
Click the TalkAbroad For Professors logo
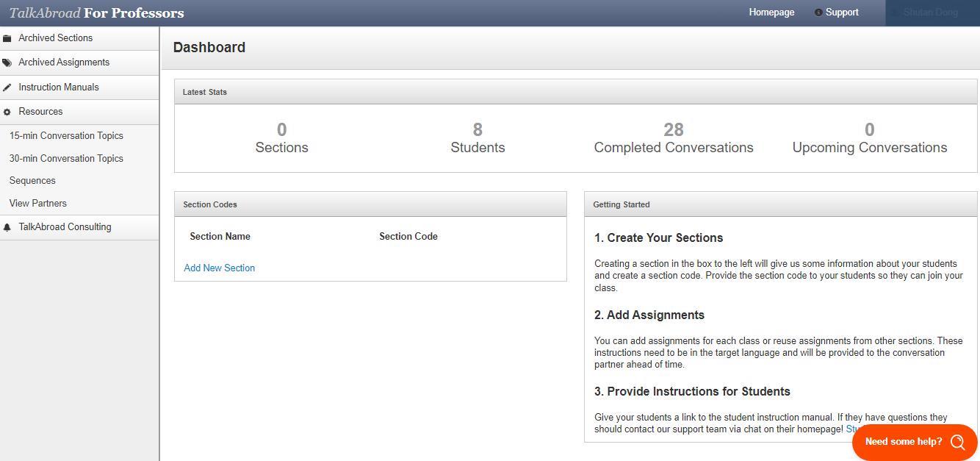(x=97, y=13)
